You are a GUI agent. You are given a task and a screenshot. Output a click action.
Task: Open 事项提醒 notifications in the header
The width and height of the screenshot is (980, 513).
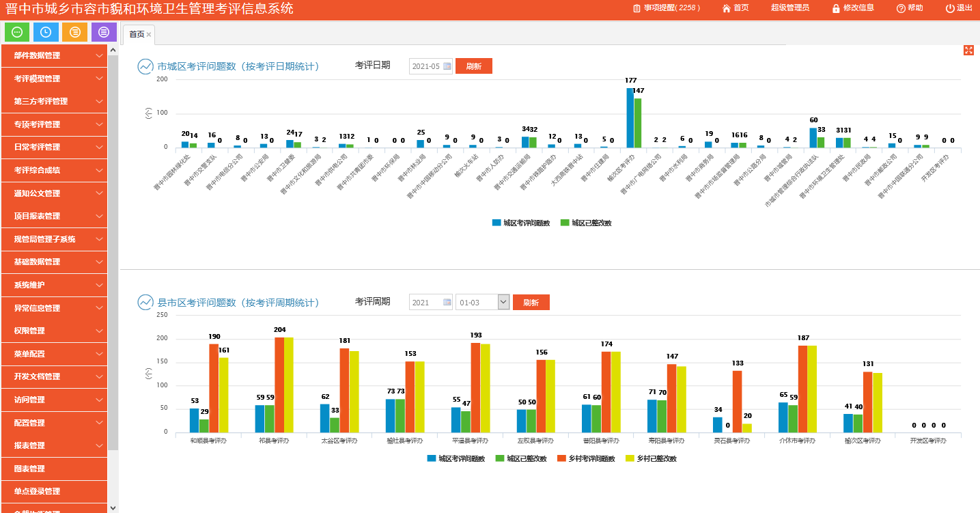pyautogui.click(x=666, y=8)
